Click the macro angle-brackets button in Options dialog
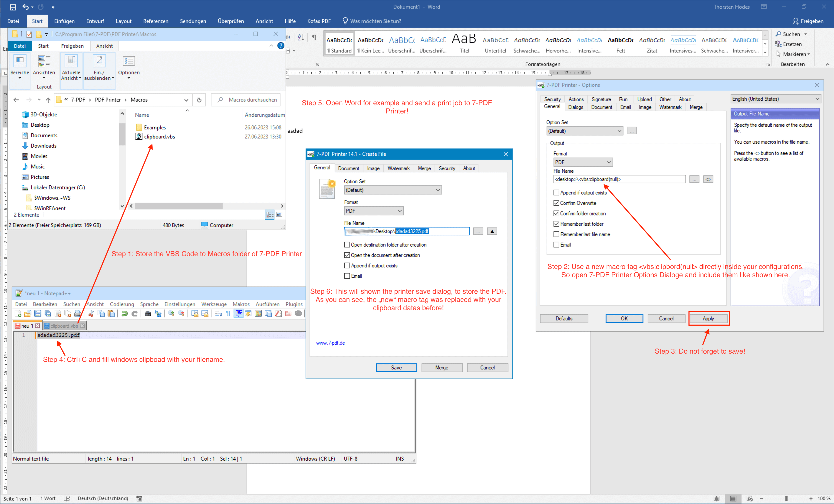The width and height of the screenshot is (834, 504). (x=708, y=179)
